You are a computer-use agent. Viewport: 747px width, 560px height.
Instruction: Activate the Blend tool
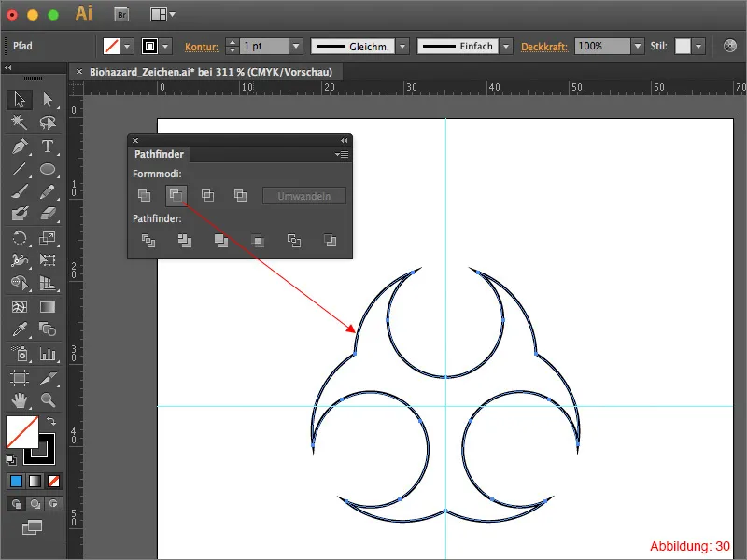click(48, 329)
